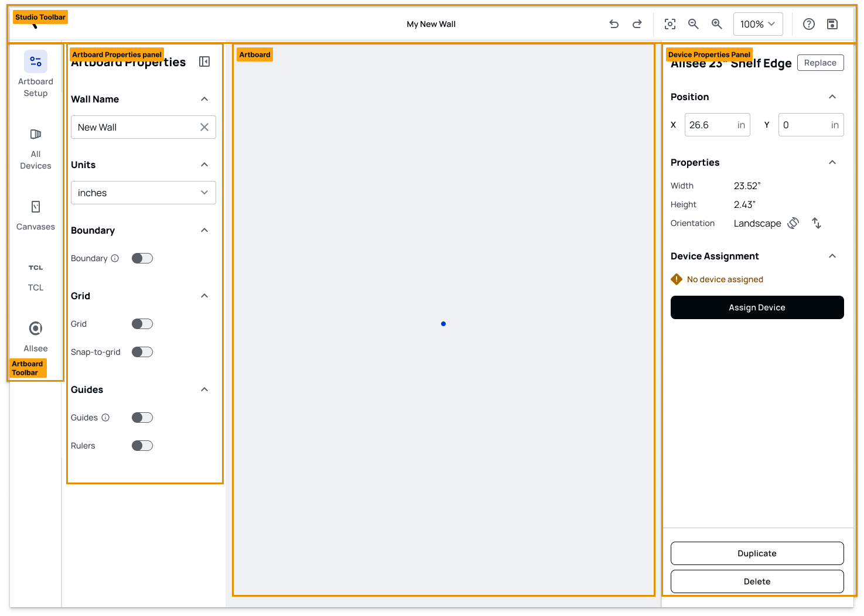Open Canvases in the sidebar
Viewport: 864px width, 616px height.
36,215
